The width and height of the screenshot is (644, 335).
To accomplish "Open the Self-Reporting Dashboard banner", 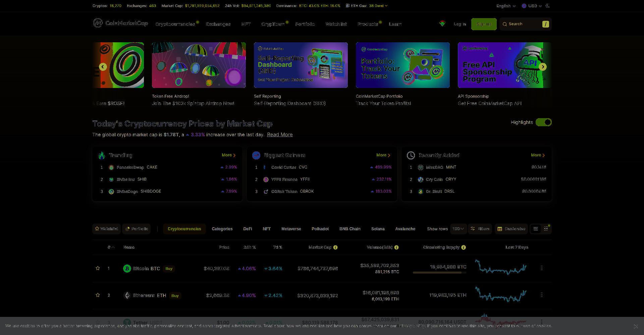I will (x=301, y=65).
